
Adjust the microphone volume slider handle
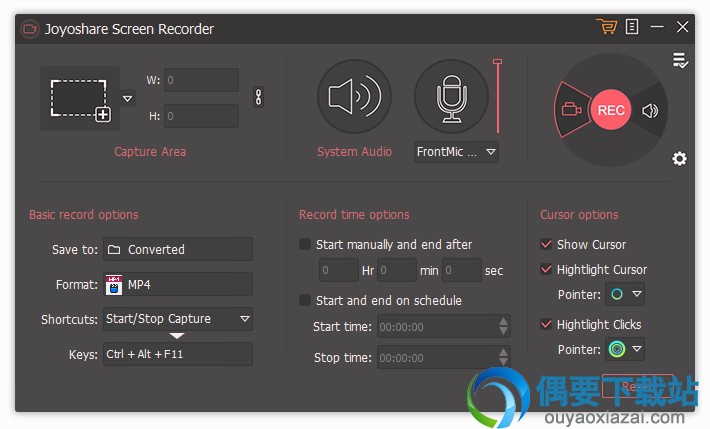(497, 62)
